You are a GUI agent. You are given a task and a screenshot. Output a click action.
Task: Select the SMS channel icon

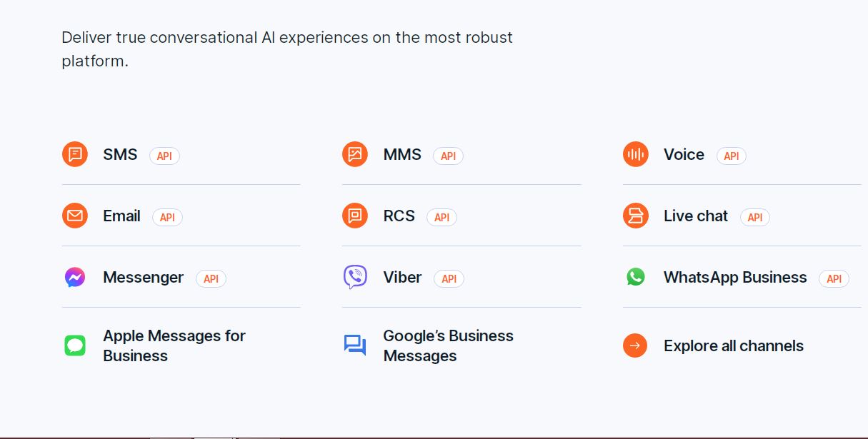[74, 154]
